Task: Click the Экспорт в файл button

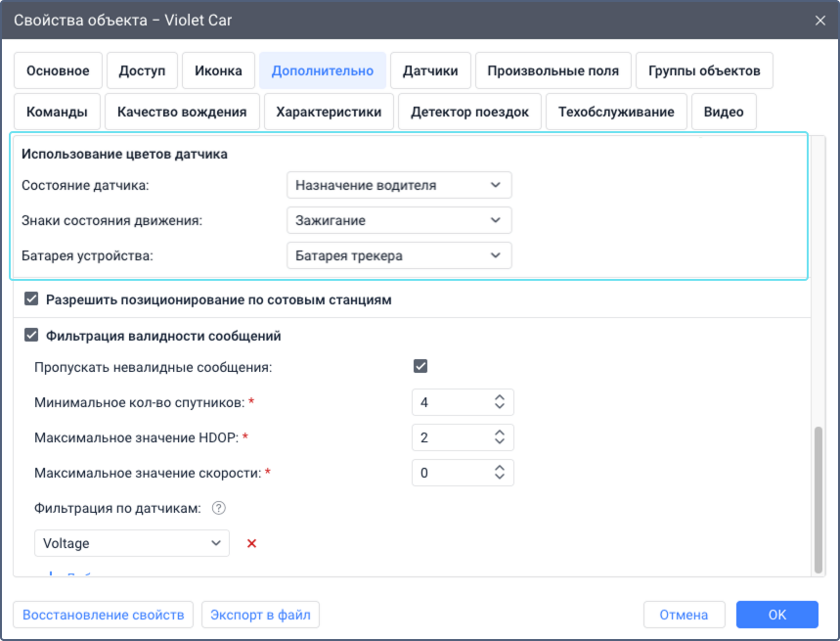Action: pyautogui.click(x=260, y=615)
